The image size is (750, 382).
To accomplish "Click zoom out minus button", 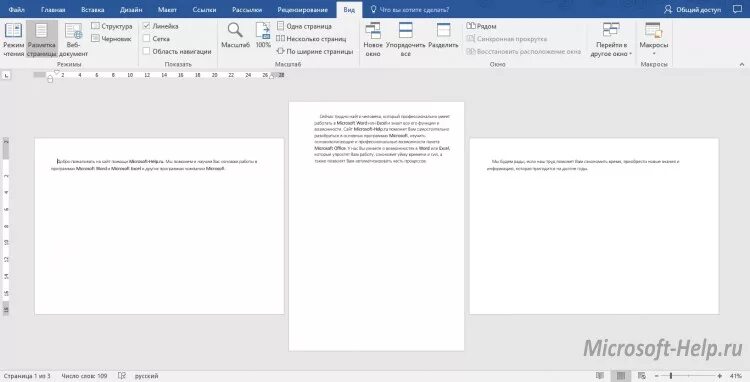I will click(656, 376).
